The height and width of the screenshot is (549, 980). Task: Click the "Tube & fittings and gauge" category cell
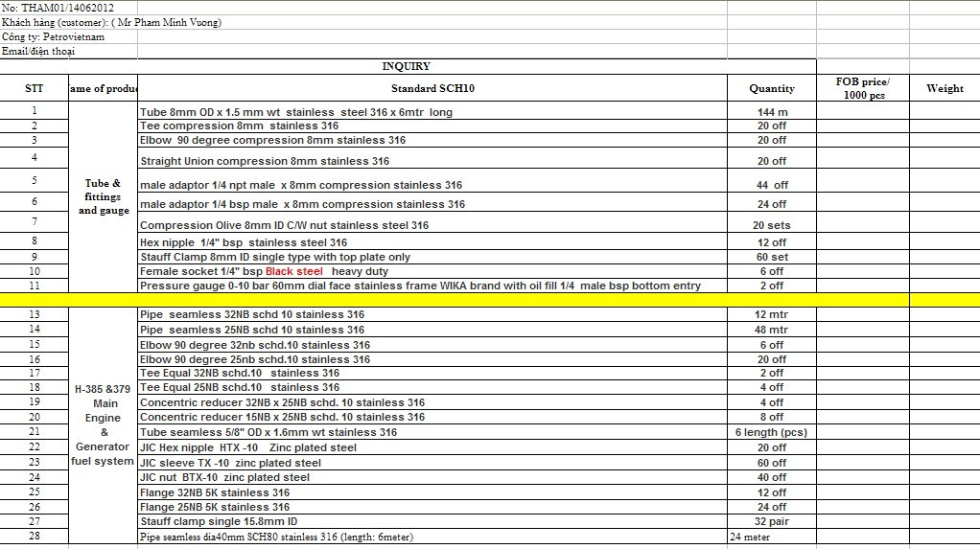[x=104, y=196]
